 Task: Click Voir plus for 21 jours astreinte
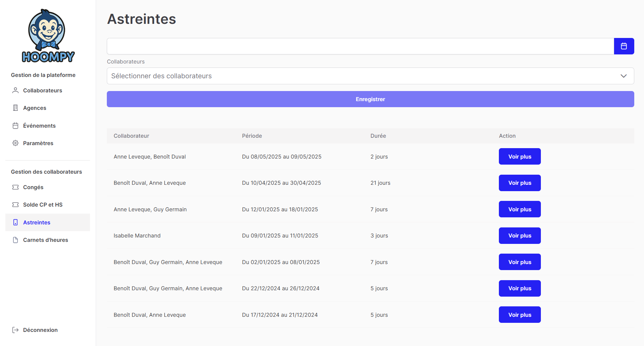click(519, 183)
